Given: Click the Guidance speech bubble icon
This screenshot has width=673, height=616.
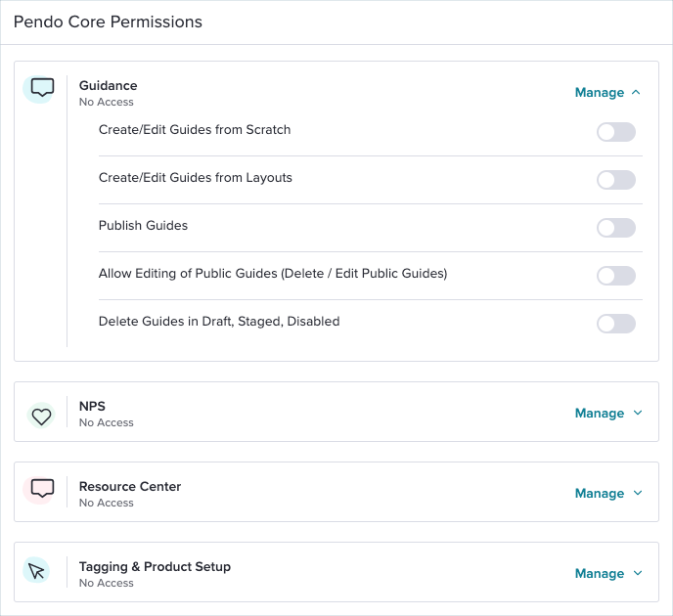Looking at the screenshot, I should point(42,87).
